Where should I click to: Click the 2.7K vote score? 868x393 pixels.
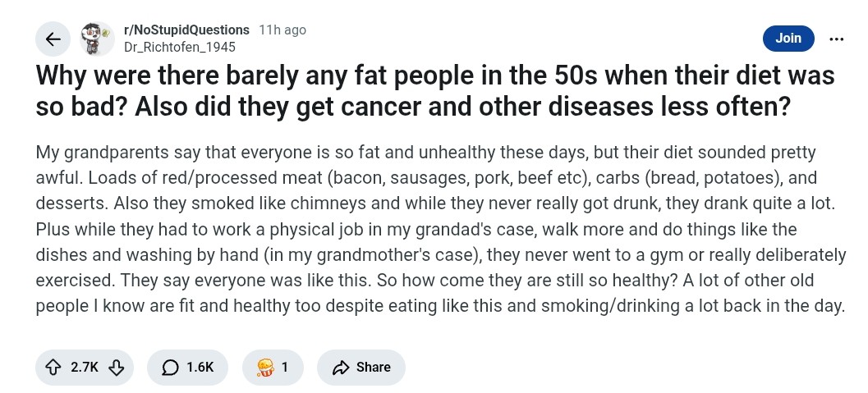tap(85, 367)
